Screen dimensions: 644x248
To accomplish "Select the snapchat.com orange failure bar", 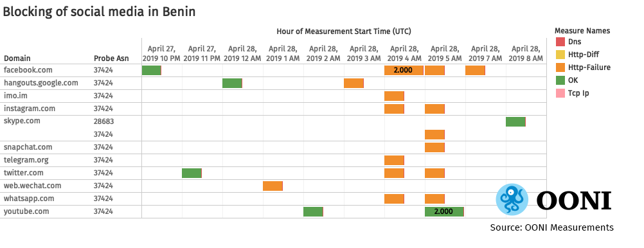I will [x=435, y=147].
